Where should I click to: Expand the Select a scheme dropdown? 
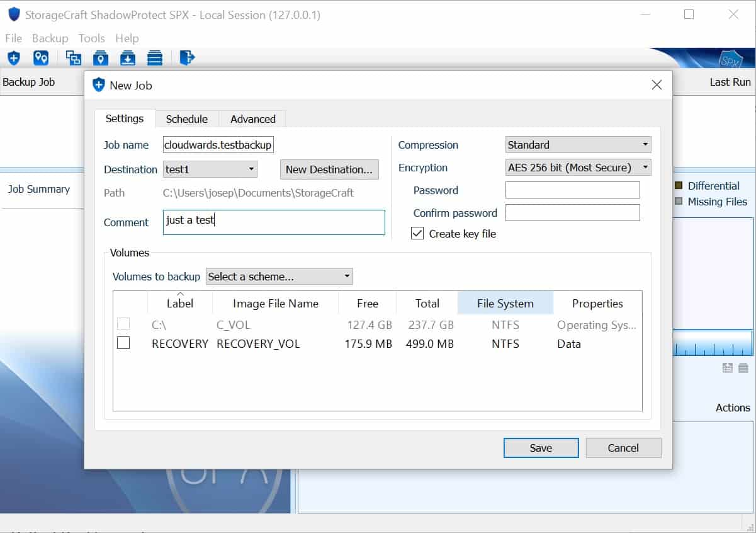[279, 277]
